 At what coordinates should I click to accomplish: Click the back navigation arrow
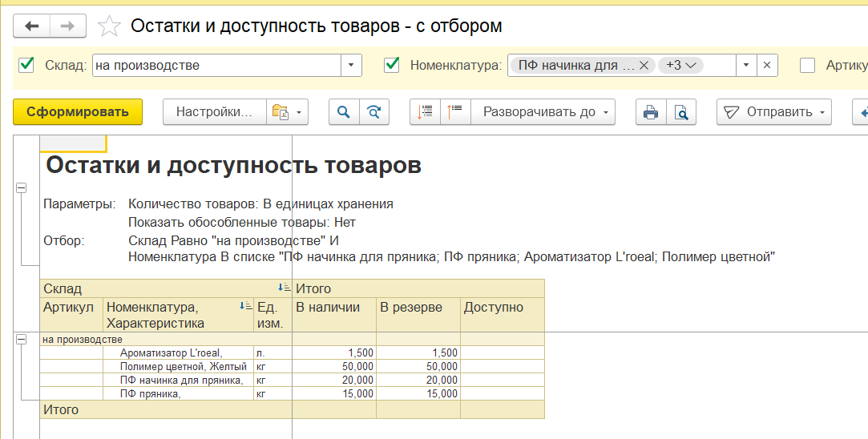(32, 26)
